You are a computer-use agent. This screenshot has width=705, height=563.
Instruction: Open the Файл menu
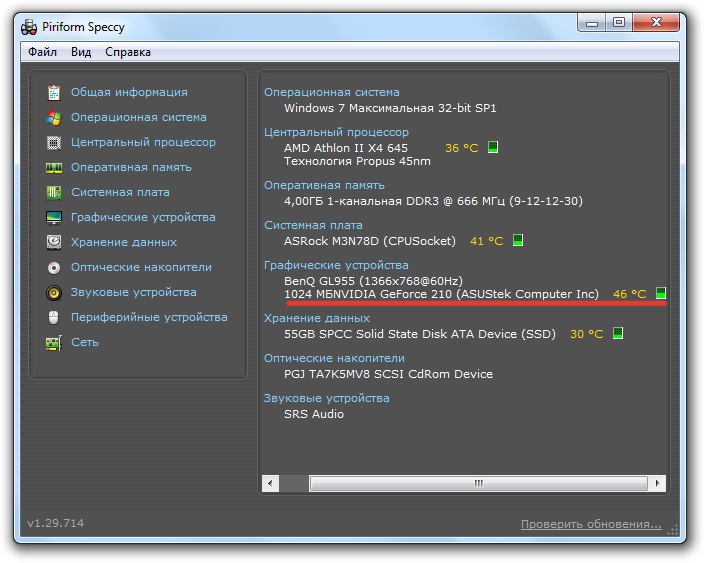pyautogui.click(x=42, y=52)
